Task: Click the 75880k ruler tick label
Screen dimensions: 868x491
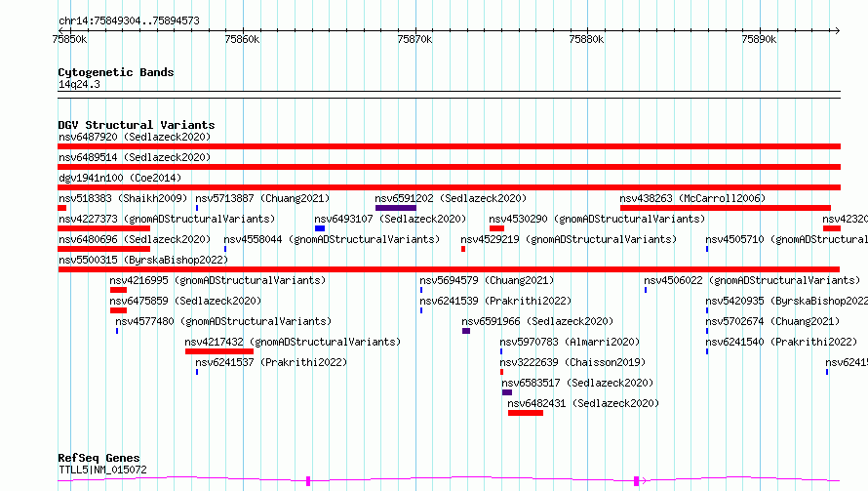Action: [586, 39]
